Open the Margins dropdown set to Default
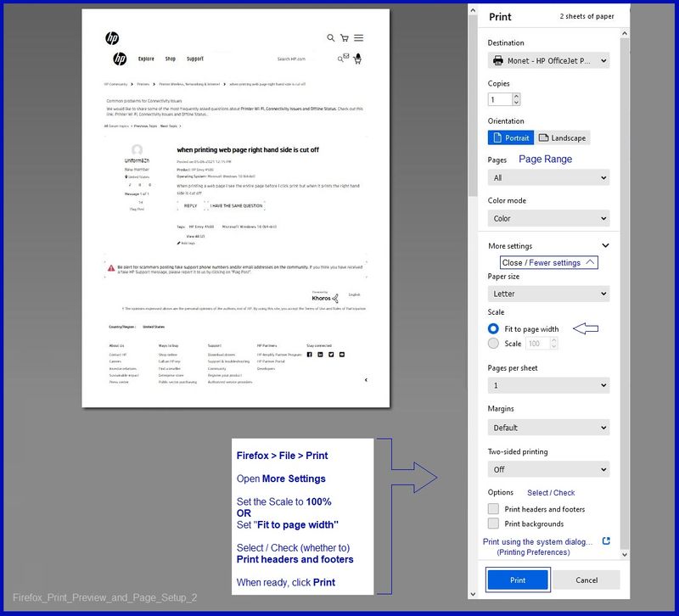 [548, 427]
